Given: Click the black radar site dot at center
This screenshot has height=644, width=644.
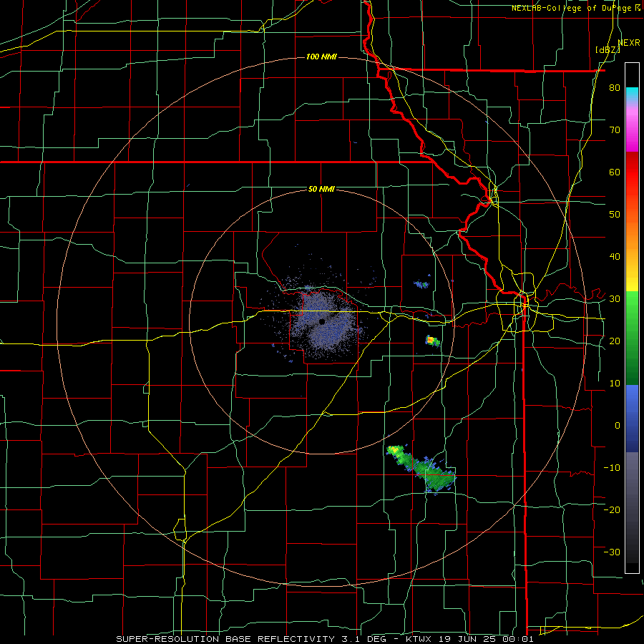Looking at the screenshot, I should (322, 321).
